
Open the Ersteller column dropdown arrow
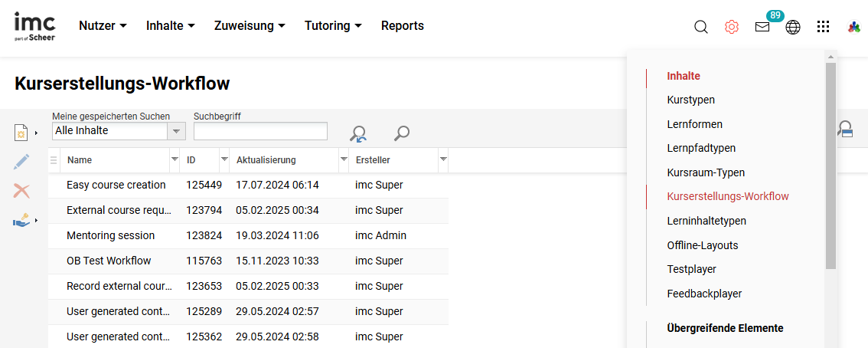(x=443, y=159)
